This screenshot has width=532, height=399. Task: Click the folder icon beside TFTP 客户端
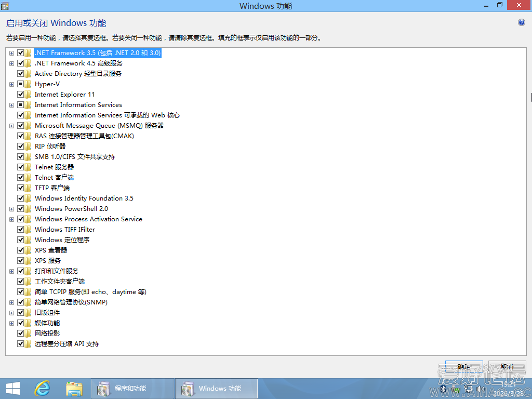[x=28, y=188]
